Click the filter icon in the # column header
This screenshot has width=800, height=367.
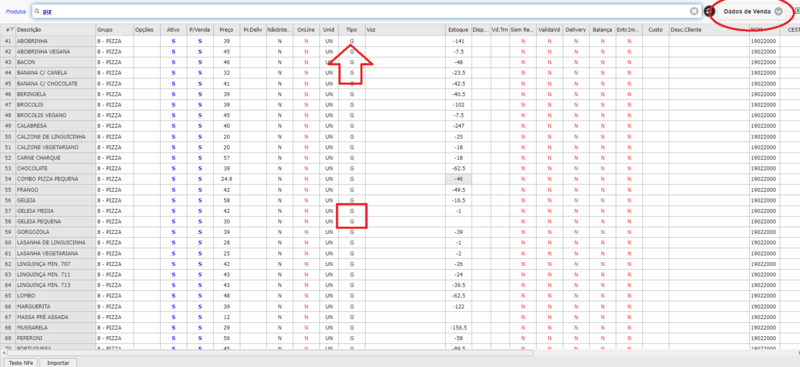tap(11, 30)
